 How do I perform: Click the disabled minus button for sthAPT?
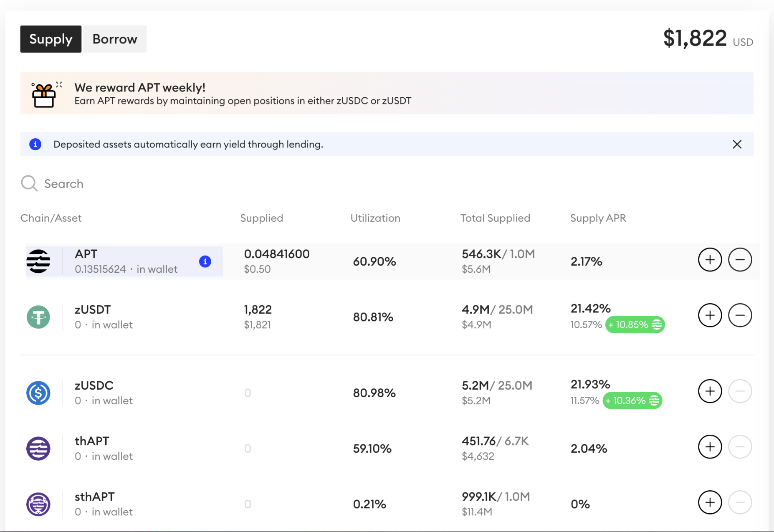[x=740, y=502]
